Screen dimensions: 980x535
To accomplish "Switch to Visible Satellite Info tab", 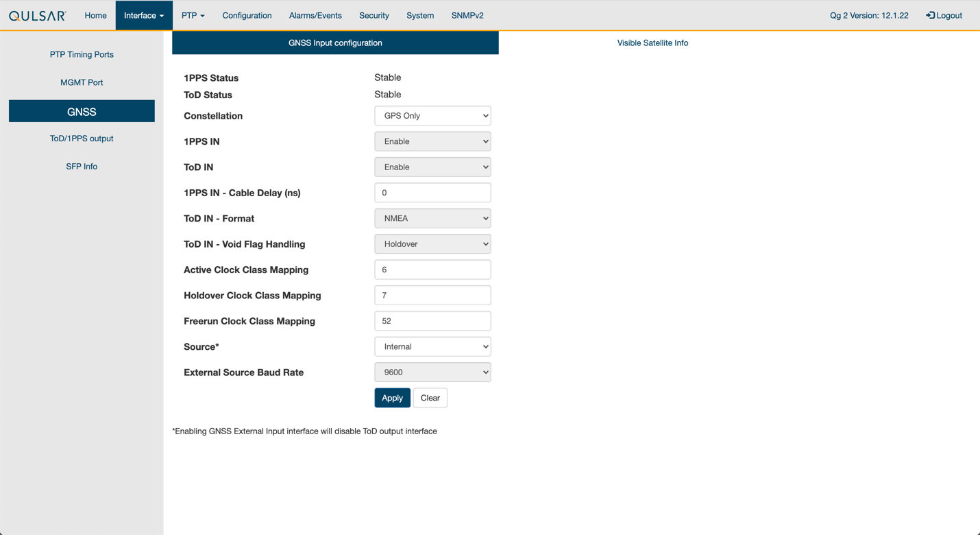I will pyautogui.click(x=652, y=43).
